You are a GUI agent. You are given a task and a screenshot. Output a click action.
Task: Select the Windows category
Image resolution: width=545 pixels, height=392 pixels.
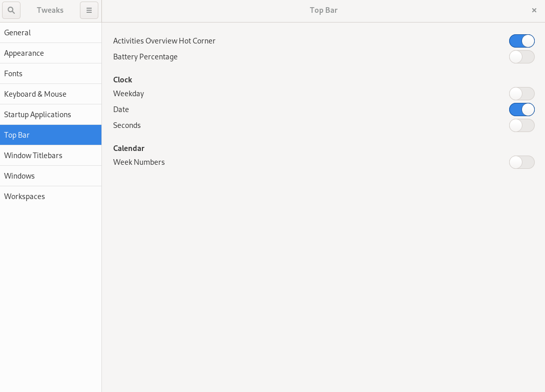[19, 176]
